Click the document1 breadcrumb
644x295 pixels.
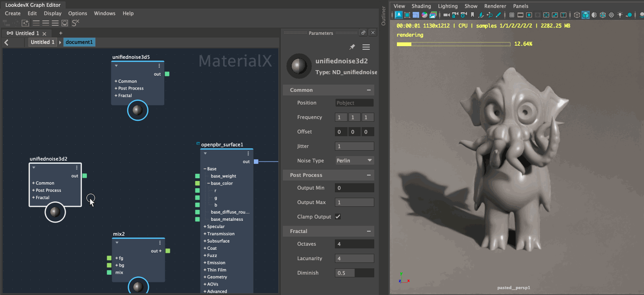click(79, 42)
